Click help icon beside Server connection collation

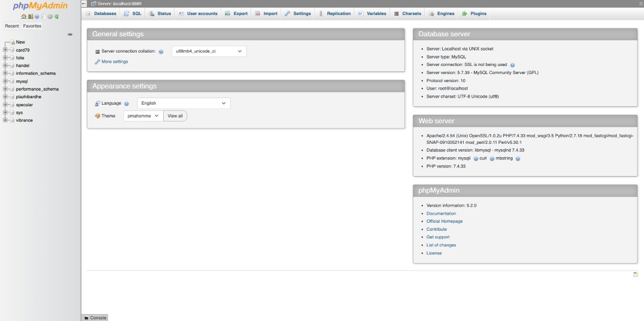tap(161, 52)
